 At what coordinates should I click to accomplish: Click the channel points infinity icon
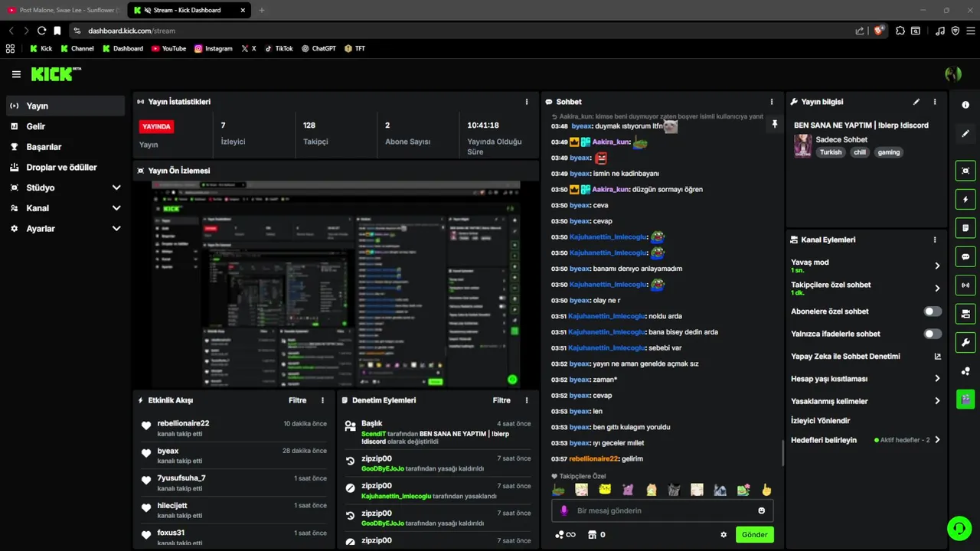(x=565, y=535)
